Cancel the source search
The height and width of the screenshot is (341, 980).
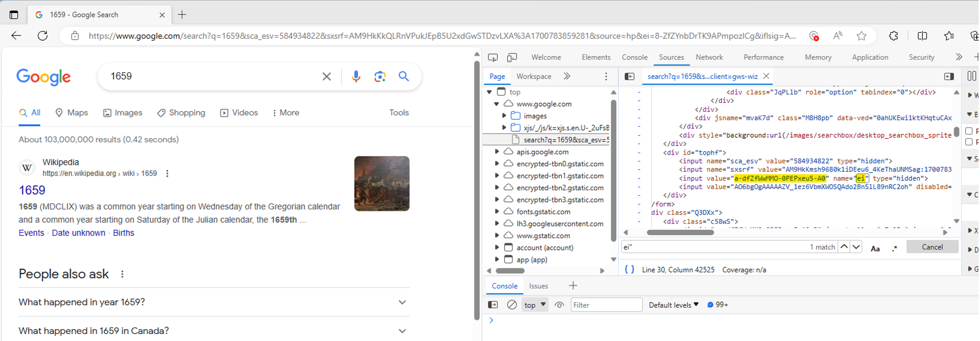point(932,247)
